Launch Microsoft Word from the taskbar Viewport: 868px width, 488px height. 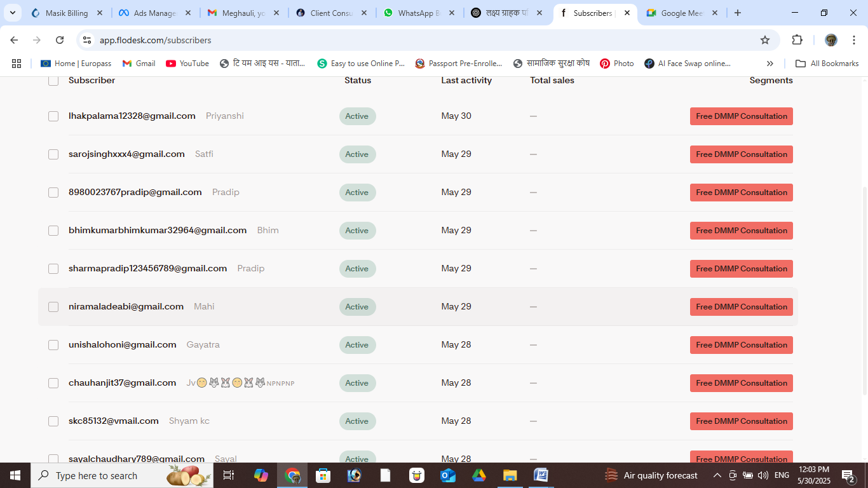point(541,475)
